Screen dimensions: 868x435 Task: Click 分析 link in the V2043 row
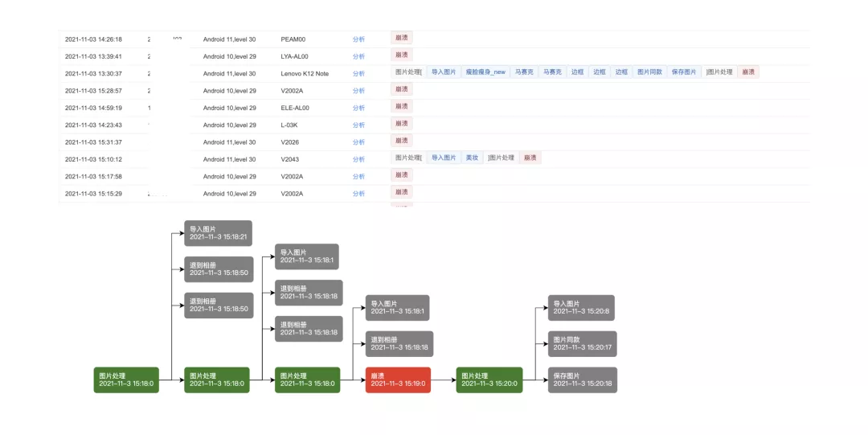(358, 159)
